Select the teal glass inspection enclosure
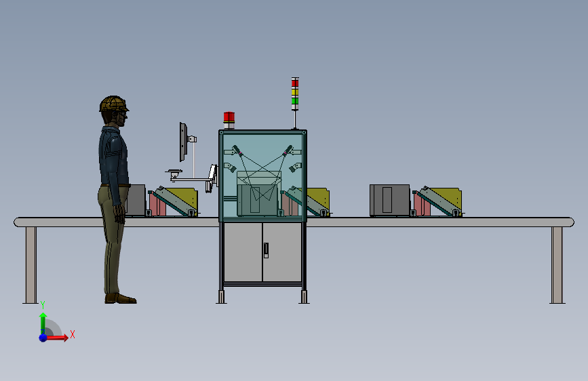The height and width of the screenshot is (381, 588). pos(263,176)
